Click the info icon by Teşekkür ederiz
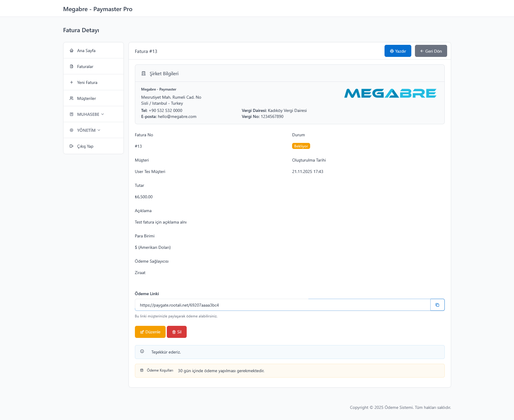Image resolution: width=514 pixels, height=420 pixels. pyautogui.click(x=142, y=351)
